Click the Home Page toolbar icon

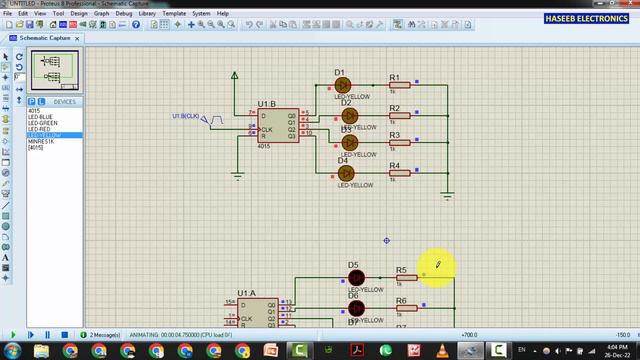53,25
